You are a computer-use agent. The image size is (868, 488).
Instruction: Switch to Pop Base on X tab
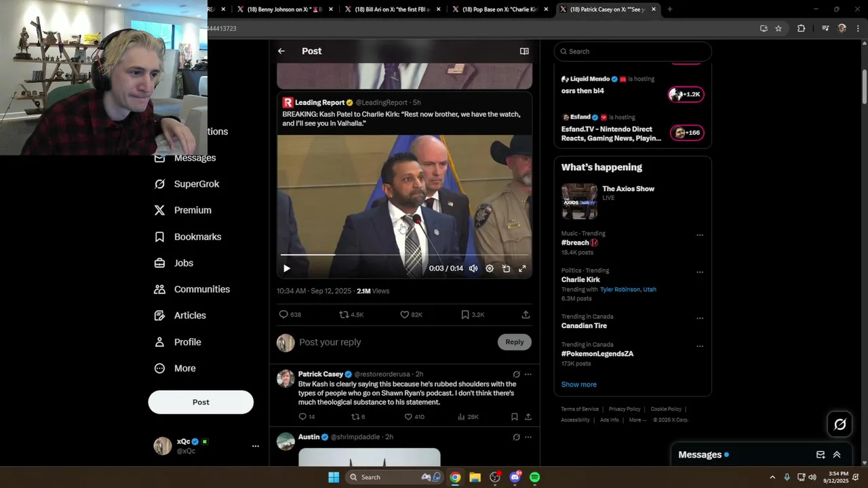tap(498, 9)
